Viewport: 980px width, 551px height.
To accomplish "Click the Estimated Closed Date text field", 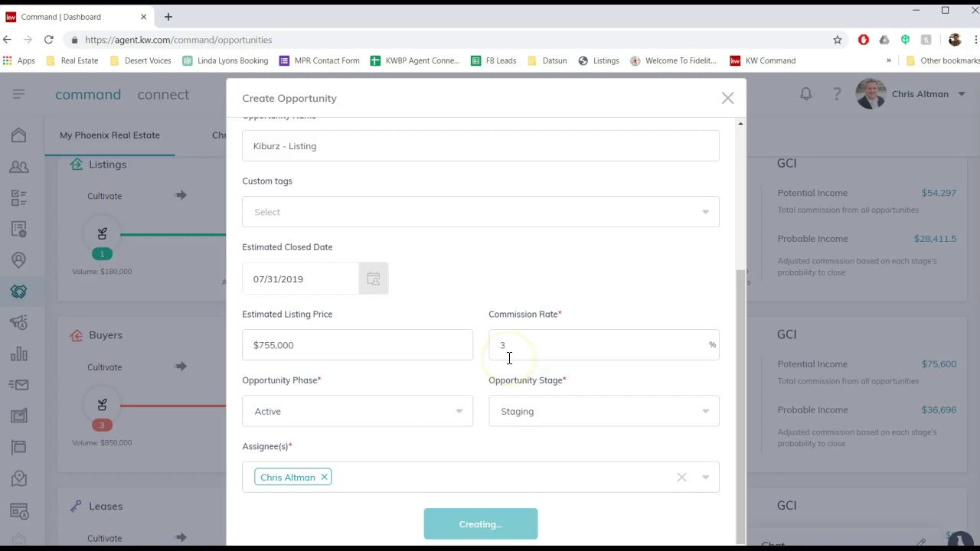I will (x=300, y=279).
